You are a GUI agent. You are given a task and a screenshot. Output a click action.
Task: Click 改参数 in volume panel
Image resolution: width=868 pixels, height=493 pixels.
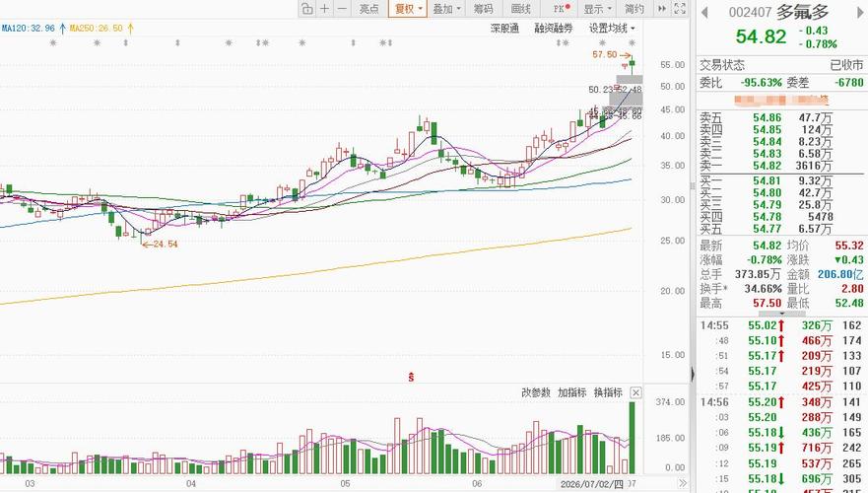(536, 392)
